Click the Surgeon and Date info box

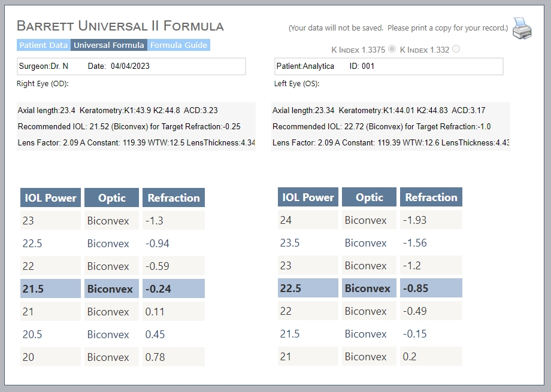pyautogui.click(x=131, y=66)
